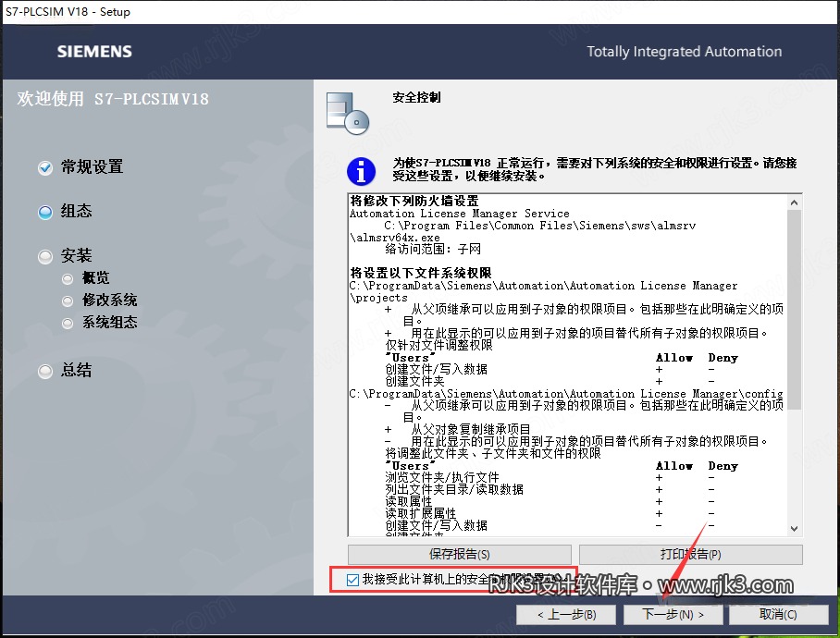
Task: Click the 将设置以下文件系统权限 heading
Action: [421, 273]
